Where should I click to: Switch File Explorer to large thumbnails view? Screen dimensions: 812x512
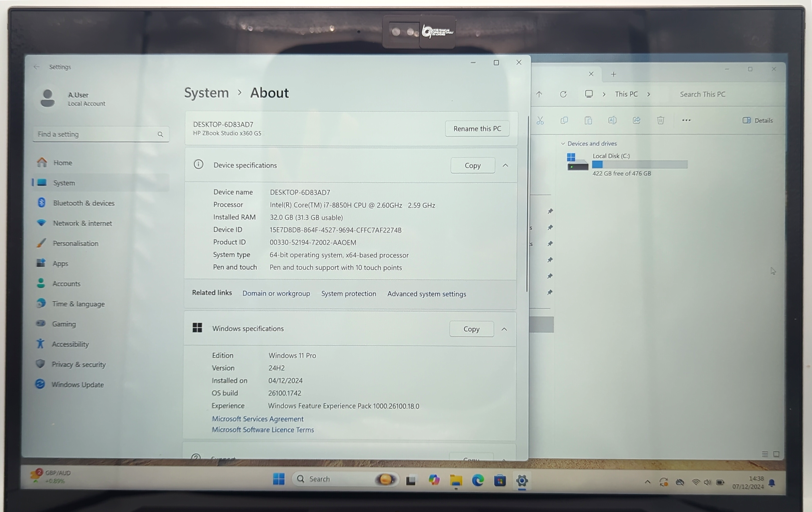point(776,454)
